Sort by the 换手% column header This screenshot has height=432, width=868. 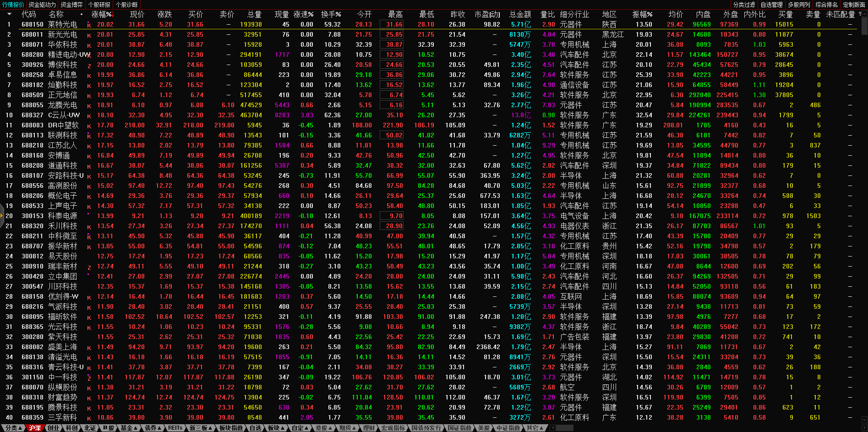tap(331, 15)
